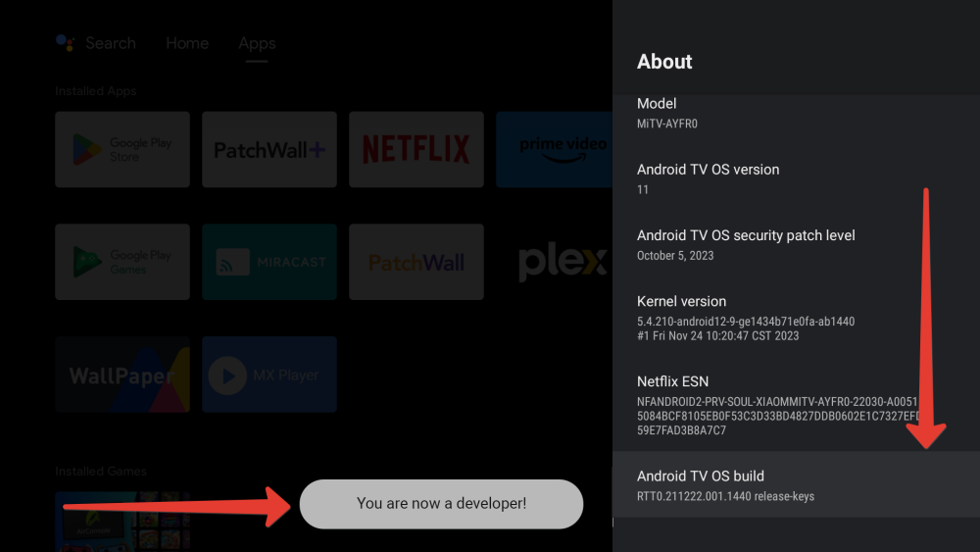Select the Model entry MiTV-AYFR0
This screenshot has height=552, width=980.
pyautogui.click(x=796, y=113)
